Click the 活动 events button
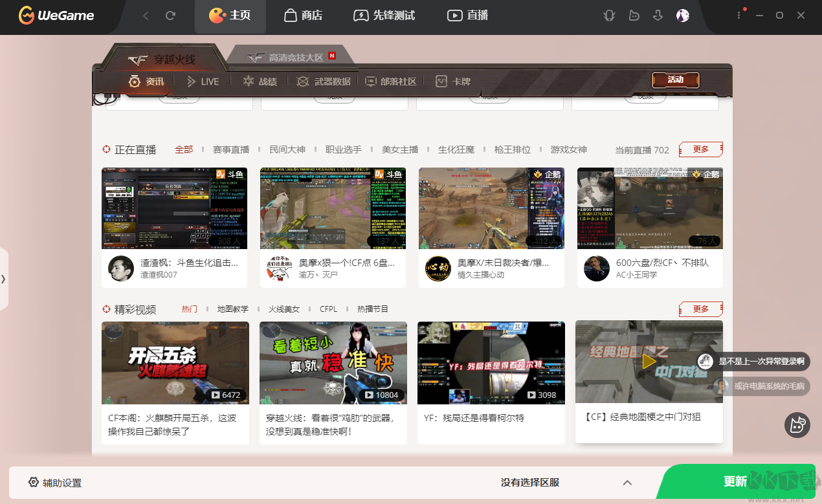822x504 pixels. 676,80
